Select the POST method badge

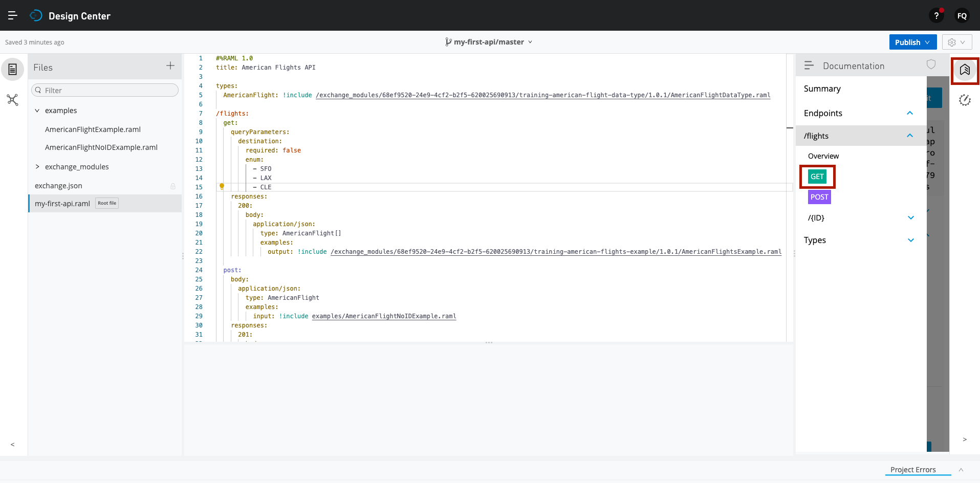(819, 197)
